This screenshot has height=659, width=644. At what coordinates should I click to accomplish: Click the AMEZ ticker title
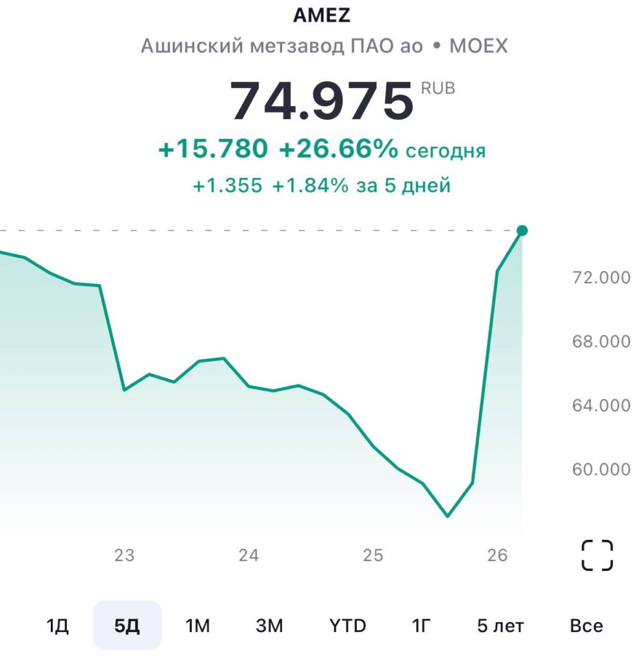pos(322,15)
